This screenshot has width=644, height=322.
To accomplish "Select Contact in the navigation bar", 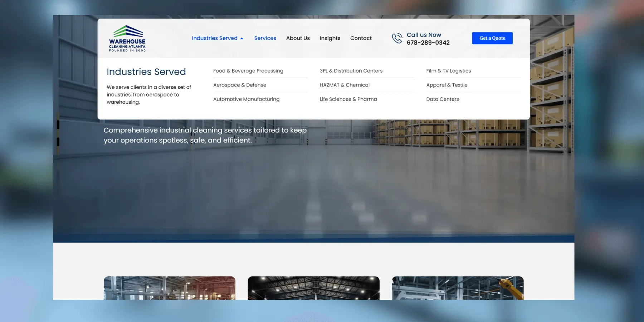I will coord(361,38).
